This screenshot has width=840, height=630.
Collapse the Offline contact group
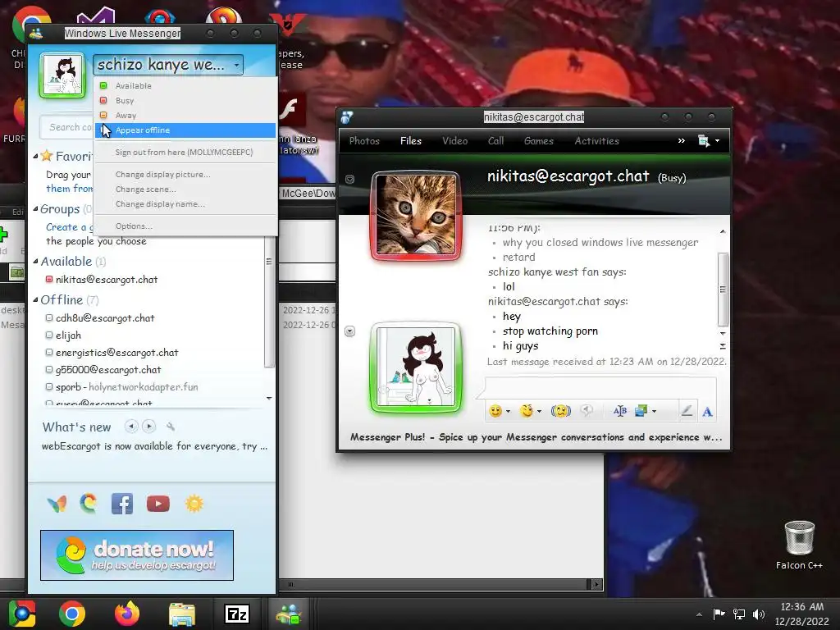click(x=35, y=300)
